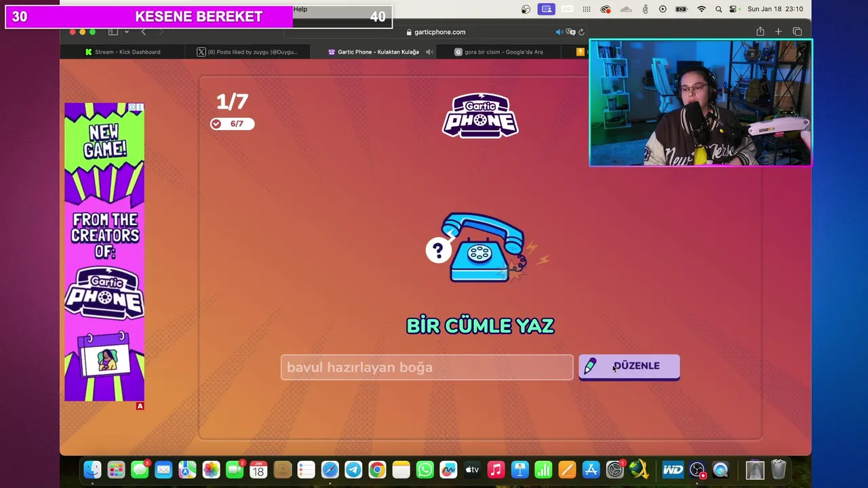Click the now playing menu bar icon
The image size is (868, 488).
(x=663, y=9)
